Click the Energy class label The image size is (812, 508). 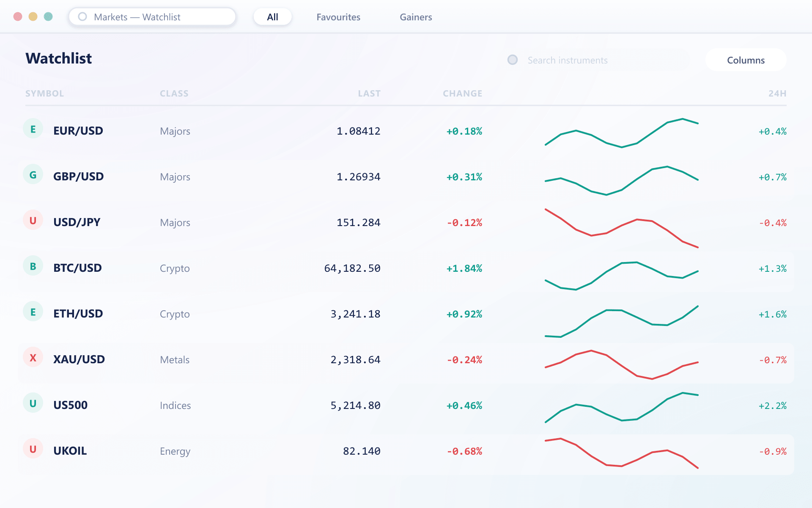click(x=175, y=452)
